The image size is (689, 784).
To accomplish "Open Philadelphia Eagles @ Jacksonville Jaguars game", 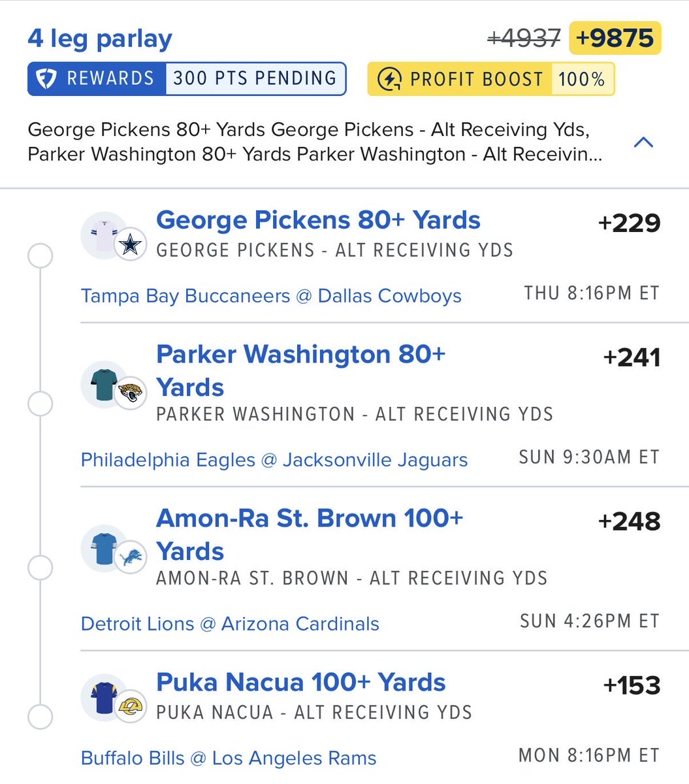I will [274, 460].
